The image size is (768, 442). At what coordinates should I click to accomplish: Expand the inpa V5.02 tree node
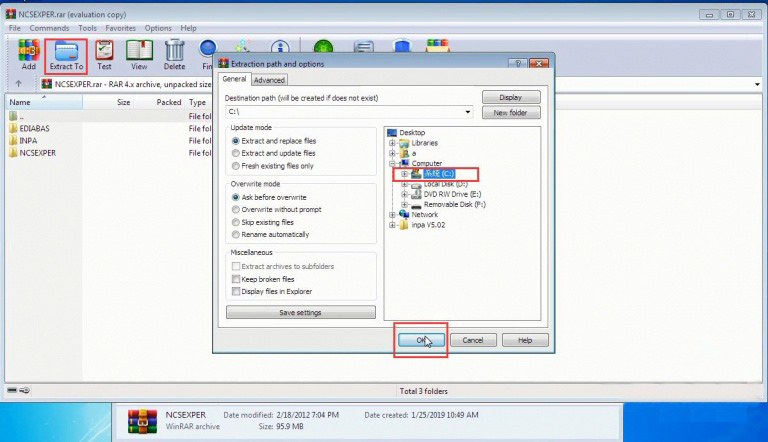392,225
